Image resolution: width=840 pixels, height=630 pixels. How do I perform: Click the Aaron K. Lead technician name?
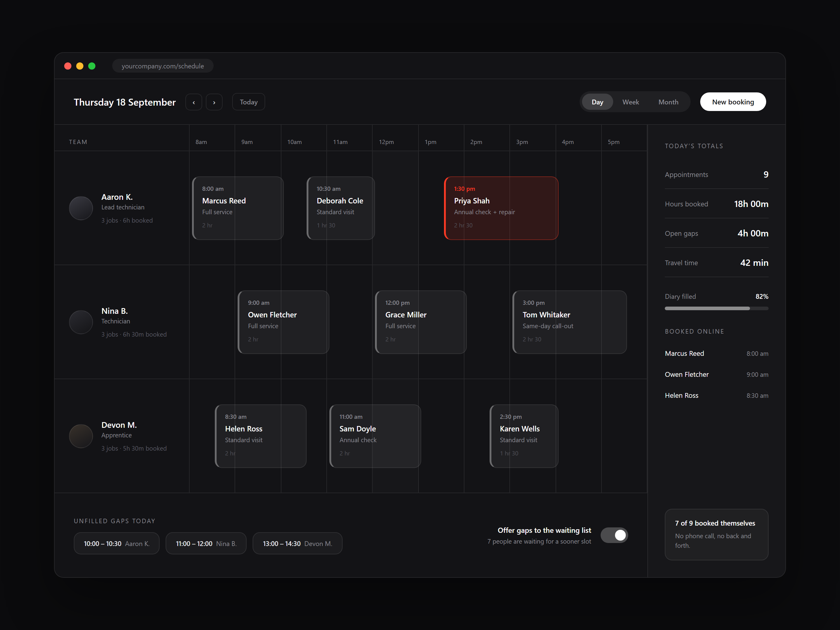[x=117, y=197]
